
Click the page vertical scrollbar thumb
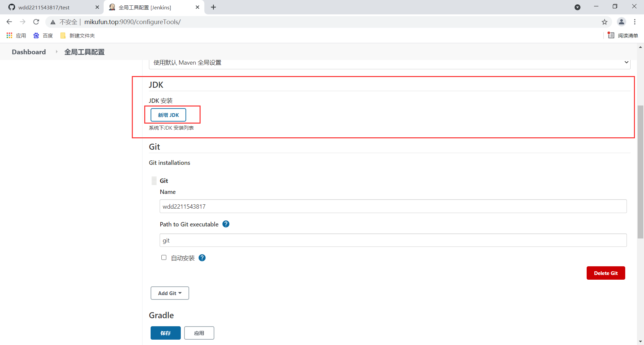(x=641, y=172)
